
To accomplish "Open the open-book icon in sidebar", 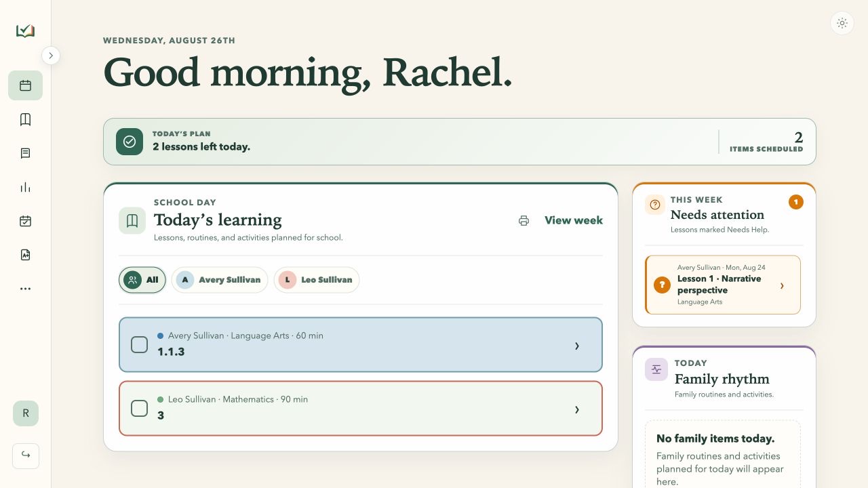I will click(x=25, y=119).
